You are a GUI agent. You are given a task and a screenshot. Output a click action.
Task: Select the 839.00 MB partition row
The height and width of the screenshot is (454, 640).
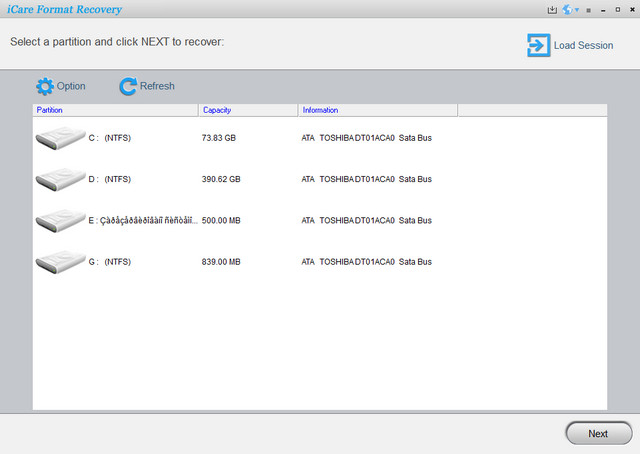point(221,262)
